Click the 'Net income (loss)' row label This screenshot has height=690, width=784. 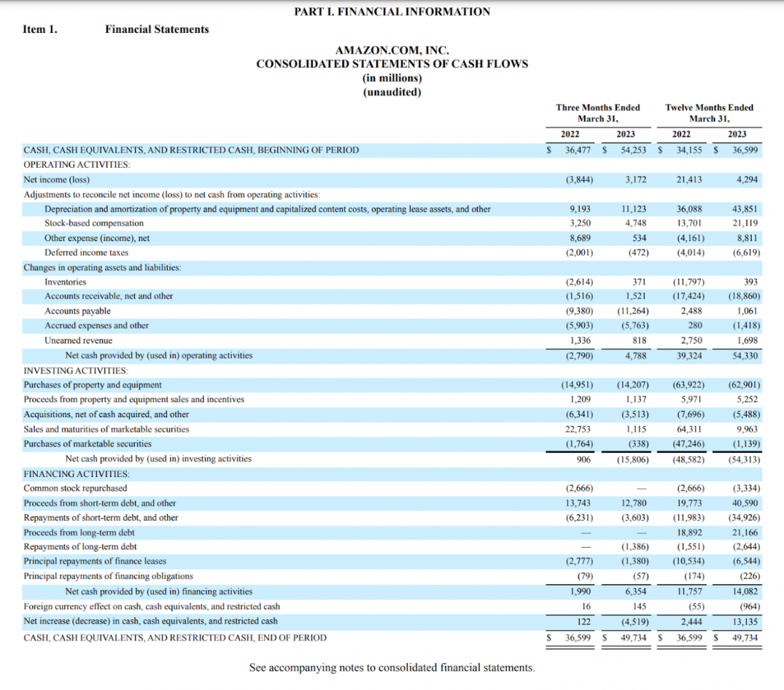(57, 179)
